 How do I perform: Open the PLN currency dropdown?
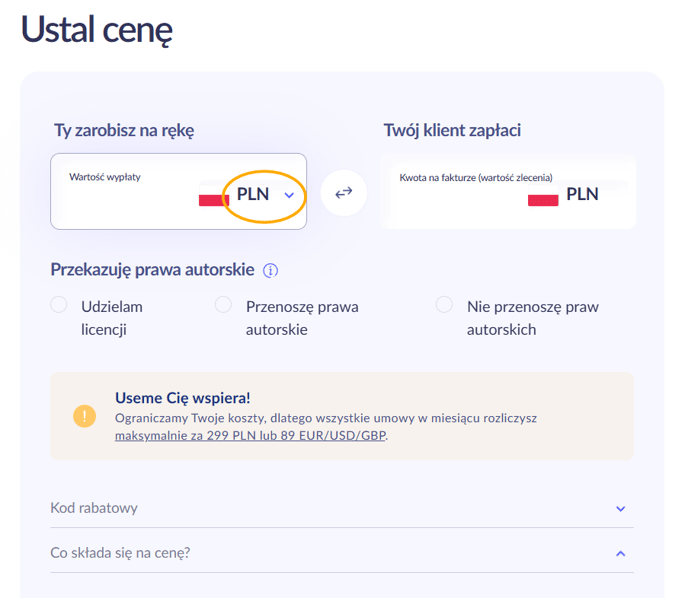pos(265,194)
